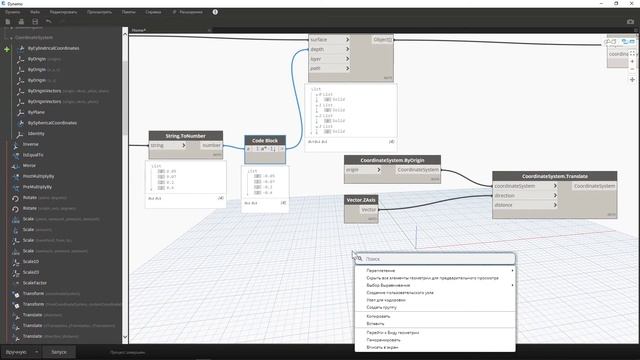Image resolution: width=640 pixels, height=360 pixels.
Task: Click the String.ToNumber node header
Action: click(186, 136)
